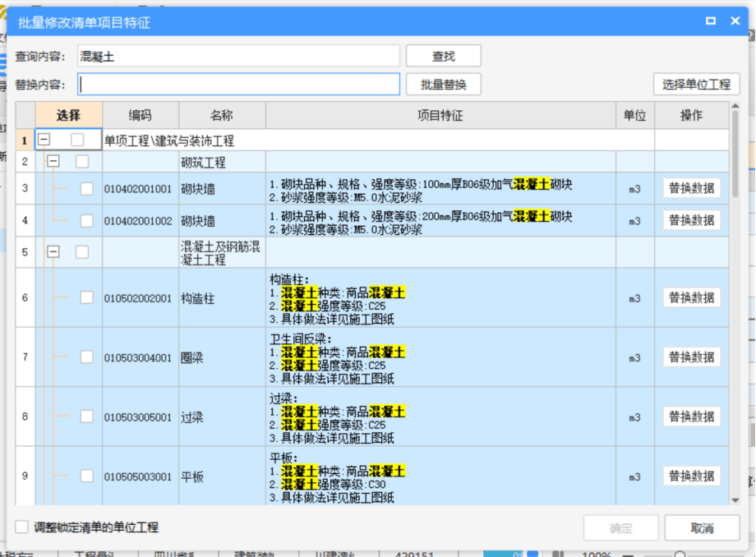This screenshot has width=756, height=557.
Task: Collapse the 砌筑工程 group node
Action: pyautogui.click(x=53, y=162)
